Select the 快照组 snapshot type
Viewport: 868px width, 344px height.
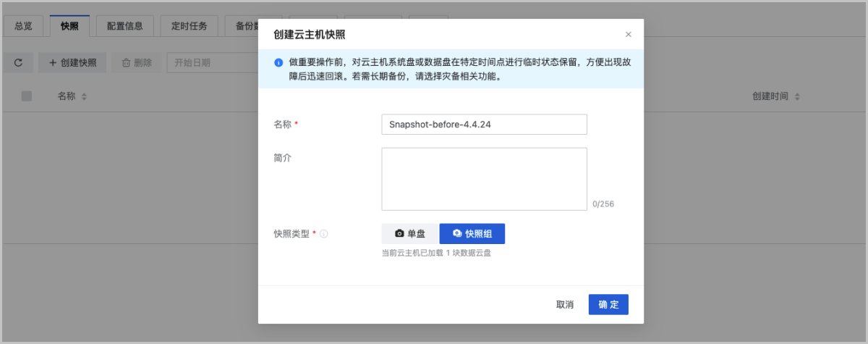point(472,234)
